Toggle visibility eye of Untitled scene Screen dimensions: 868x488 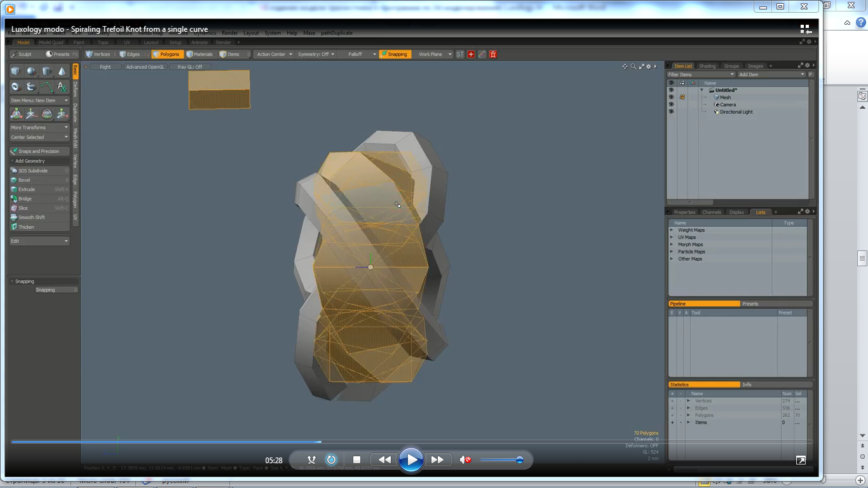point(671,90)
